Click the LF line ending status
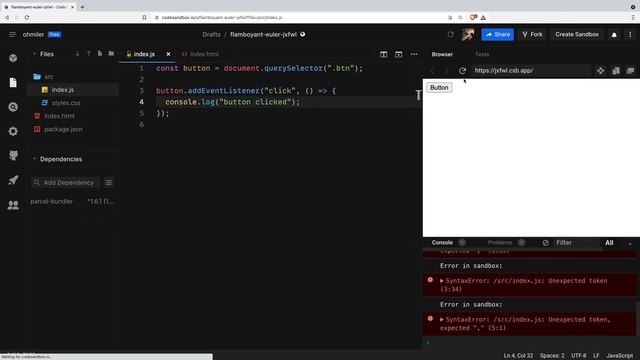The width and height of the screenshot is (640, 360). (596, 356)
